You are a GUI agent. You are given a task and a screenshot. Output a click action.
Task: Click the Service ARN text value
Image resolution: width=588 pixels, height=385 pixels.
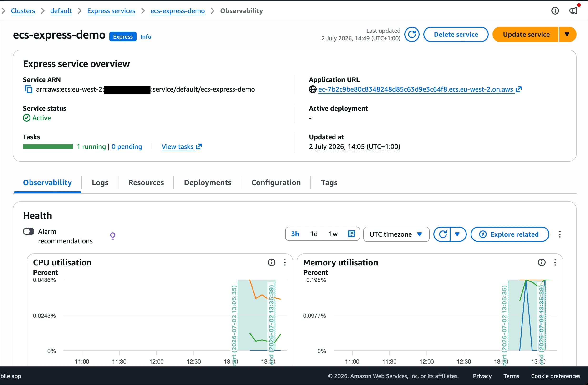pos(145,89)
